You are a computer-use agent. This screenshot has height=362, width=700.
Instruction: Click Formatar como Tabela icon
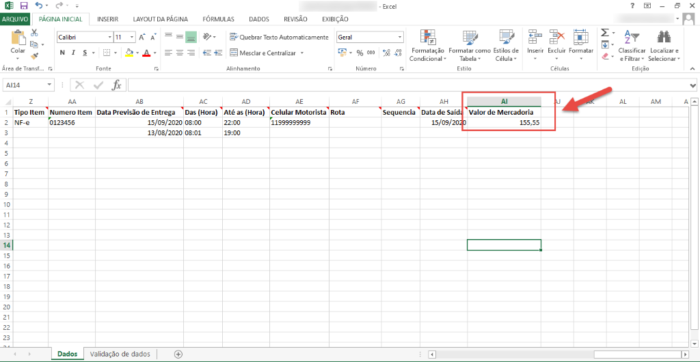tap(470, 38)
